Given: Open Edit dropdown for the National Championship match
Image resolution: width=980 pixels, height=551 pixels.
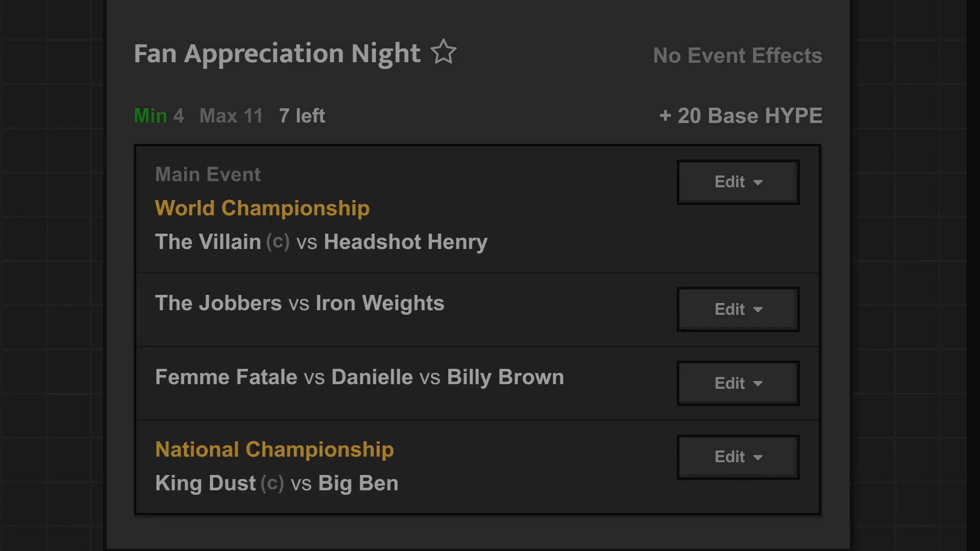Looking at the screenshot, I should (738, 457).
